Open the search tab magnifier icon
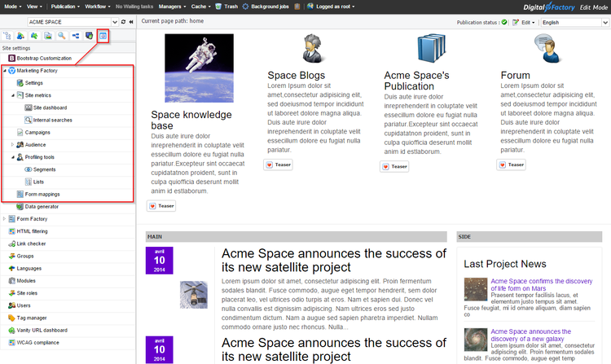Viewport: 611px width, 364px height. [x=62, y=36]
